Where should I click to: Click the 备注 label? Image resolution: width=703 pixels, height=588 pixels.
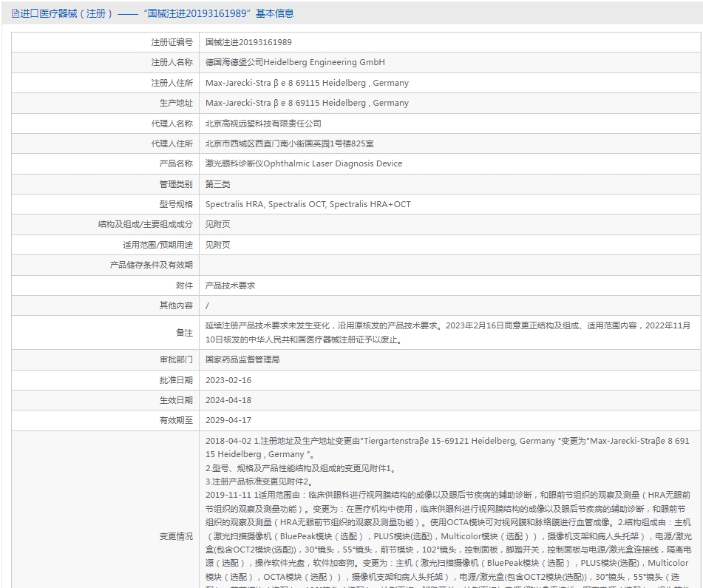coord(184,333)
